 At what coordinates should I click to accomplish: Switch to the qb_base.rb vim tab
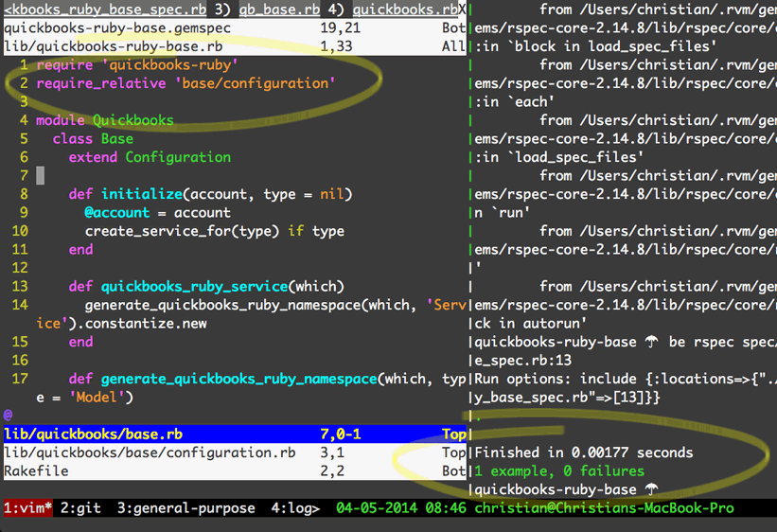click(279, 9)
